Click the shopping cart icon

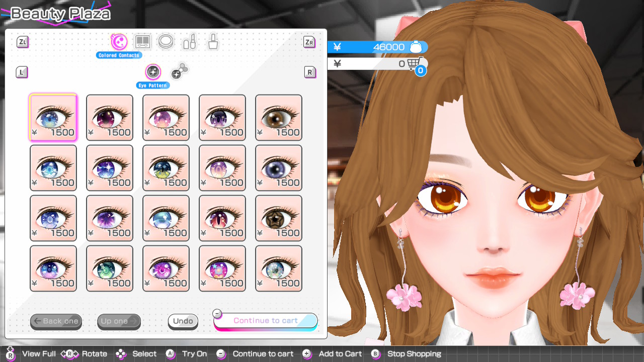415,64
